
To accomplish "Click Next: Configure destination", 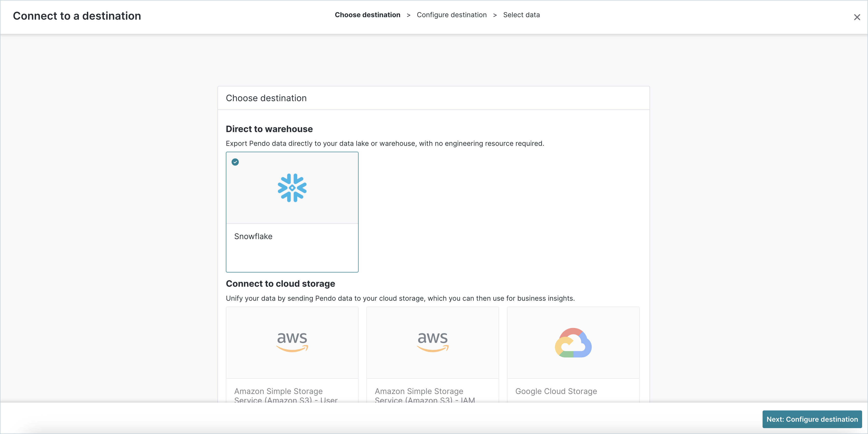I will pos(811,419).
